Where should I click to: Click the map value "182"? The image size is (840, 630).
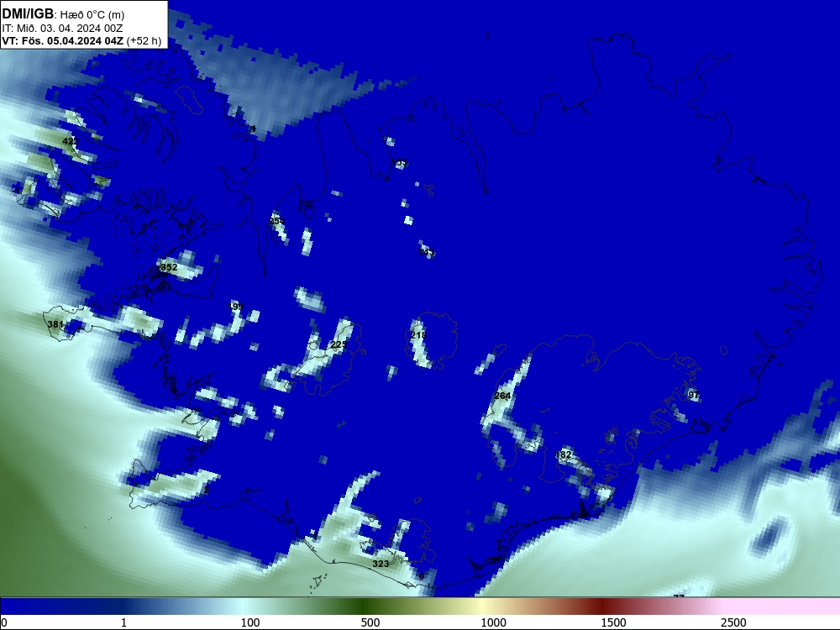point(564,454)
